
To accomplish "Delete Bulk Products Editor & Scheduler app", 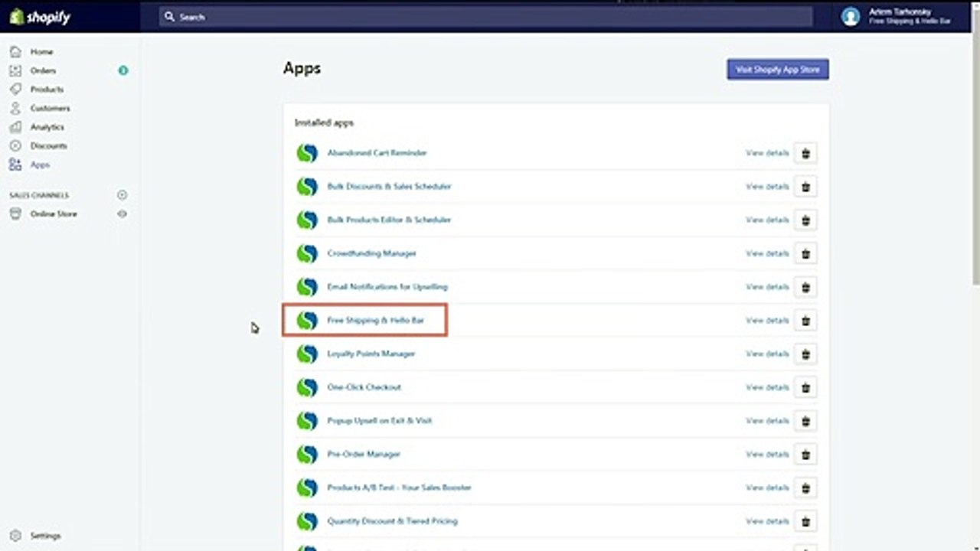I will [805, 220].
